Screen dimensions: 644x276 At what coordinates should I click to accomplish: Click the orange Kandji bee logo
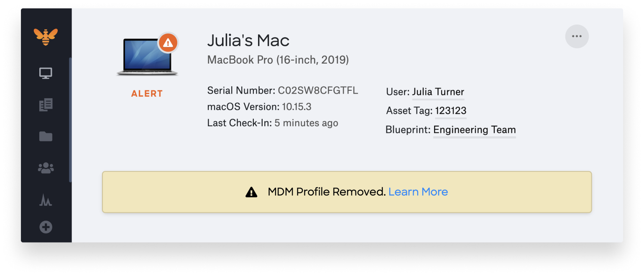coord(46,36)
